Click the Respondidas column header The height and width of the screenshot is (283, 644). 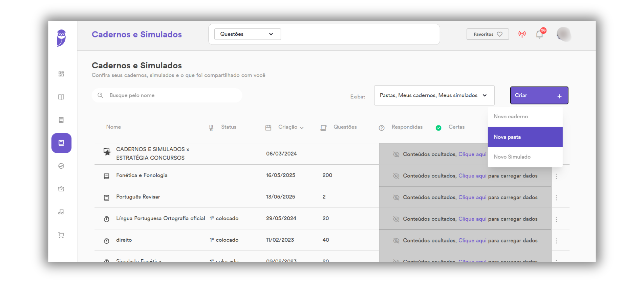(407, 127)
